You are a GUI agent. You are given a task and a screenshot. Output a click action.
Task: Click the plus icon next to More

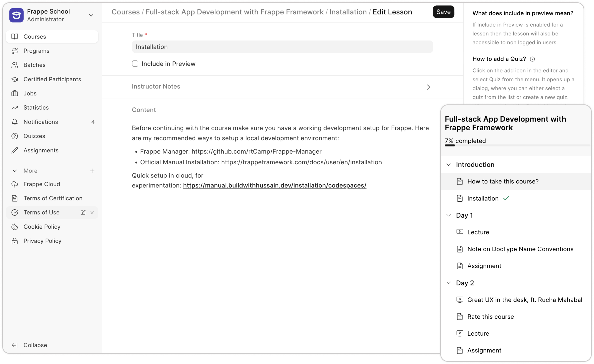click(x=92, y=171)
